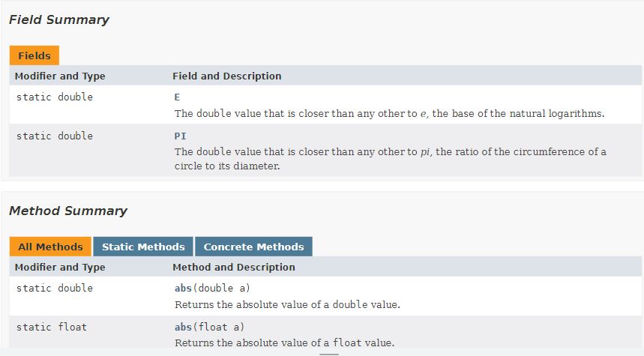Click the Field and Description column header
This screenshot has width=644, height=356.
(226, 76)
